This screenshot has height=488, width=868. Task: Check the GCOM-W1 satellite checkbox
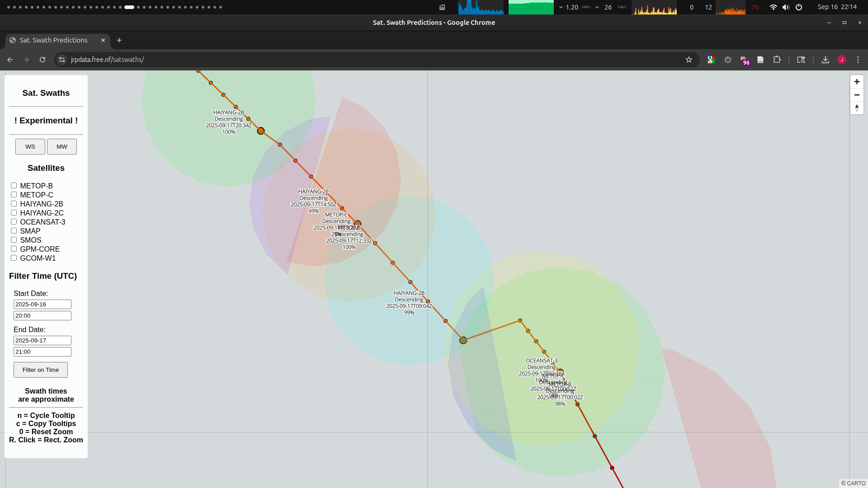click(14, 258)
